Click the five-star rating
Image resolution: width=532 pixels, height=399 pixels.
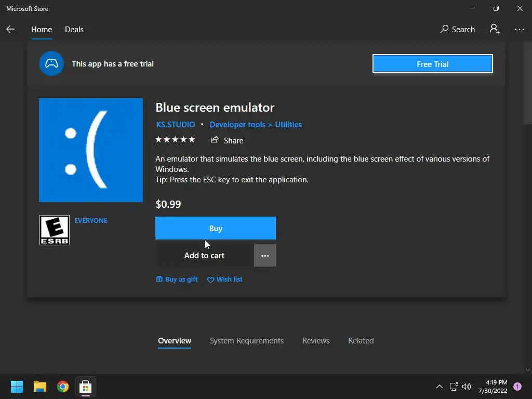[175, 140]
